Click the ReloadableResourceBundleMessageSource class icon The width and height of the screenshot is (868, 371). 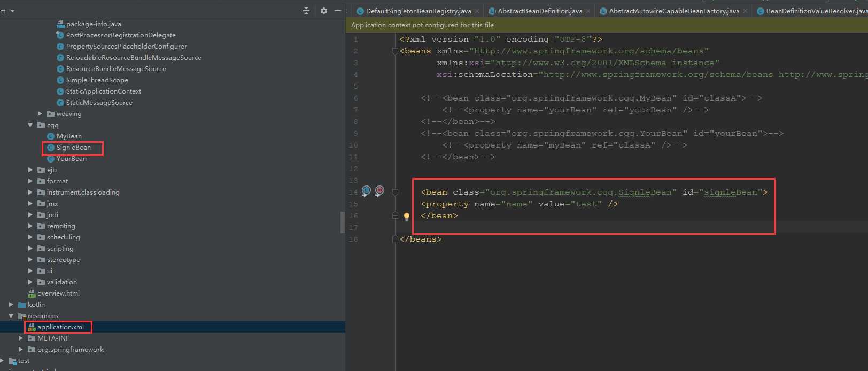click(60, 58)
